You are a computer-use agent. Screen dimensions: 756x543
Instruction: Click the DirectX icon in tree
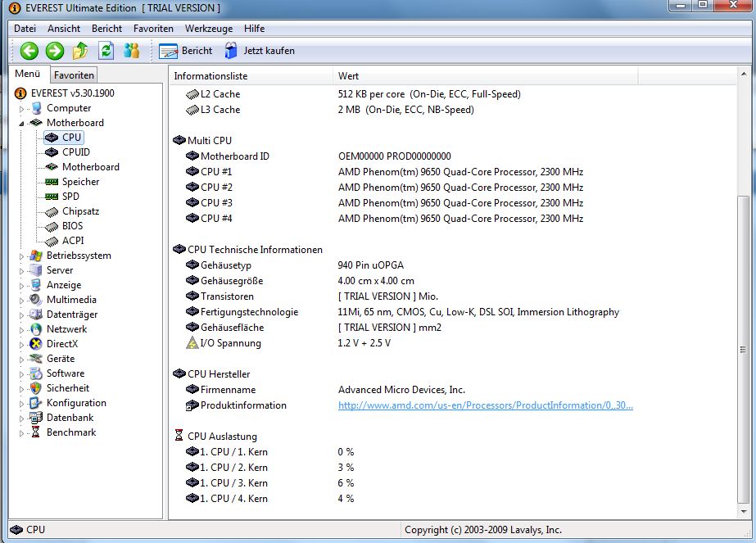36,344
